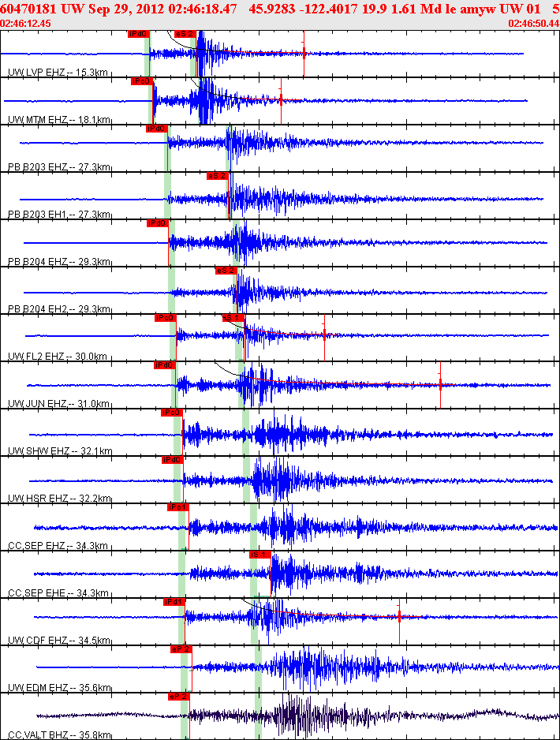Click the S-wave burst on SHW EHZ trace
Screen dimensions: 560x740
pyautogui.click(x=278, y=434)
